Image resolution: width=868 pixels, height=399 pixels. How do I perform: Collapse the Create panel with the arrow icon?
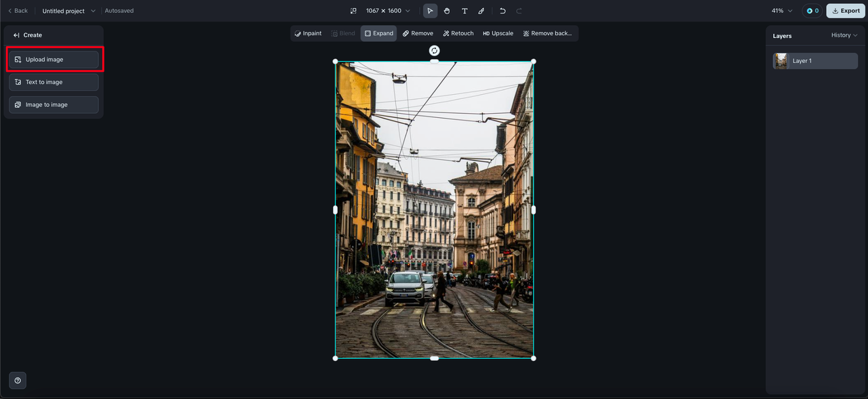point(16,35)
